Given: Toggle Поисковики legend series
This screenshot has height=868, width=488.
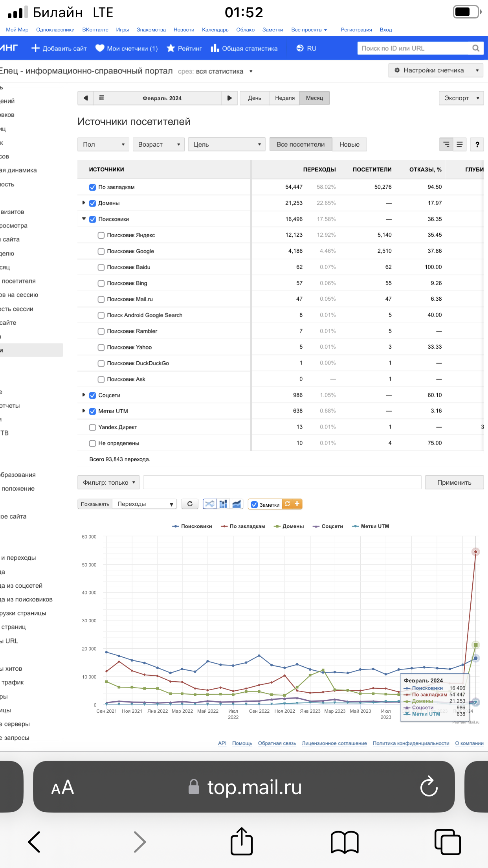Looking at the screenshot, I should [192, 526].
